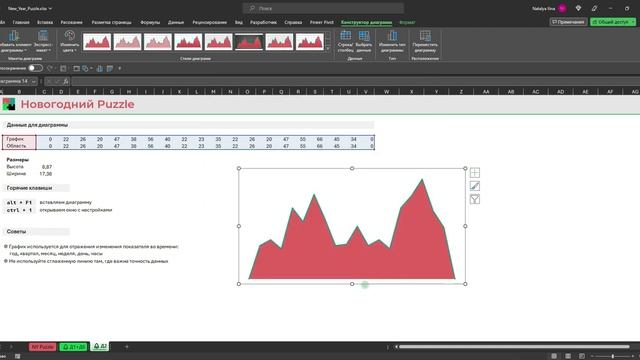Click the third quick access toolbar icon after the AutoSave toggle
Viewport: 640px width, 360px height.
tap(76, 68)
